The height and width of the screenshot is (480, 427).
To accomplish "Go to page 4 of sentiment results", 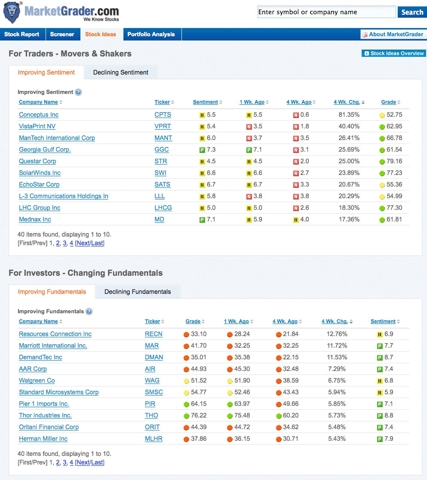I will tap(71, 244).
